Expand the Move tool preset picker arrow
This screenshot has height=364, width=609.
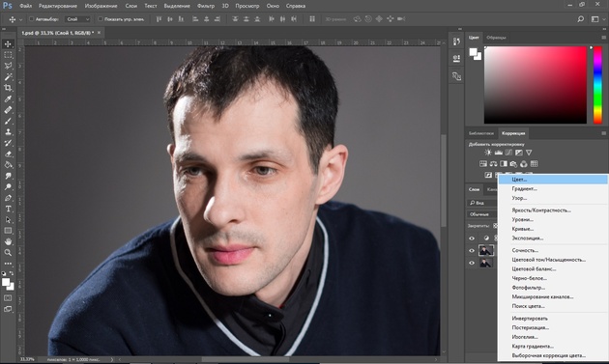(x=20, y=19)
